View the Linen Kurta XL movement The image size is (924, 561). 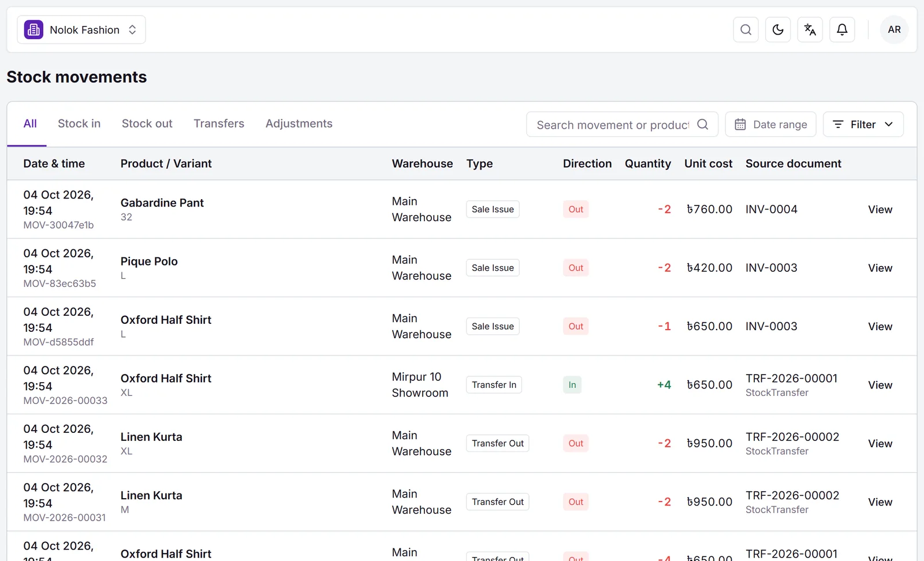[880, 443]
